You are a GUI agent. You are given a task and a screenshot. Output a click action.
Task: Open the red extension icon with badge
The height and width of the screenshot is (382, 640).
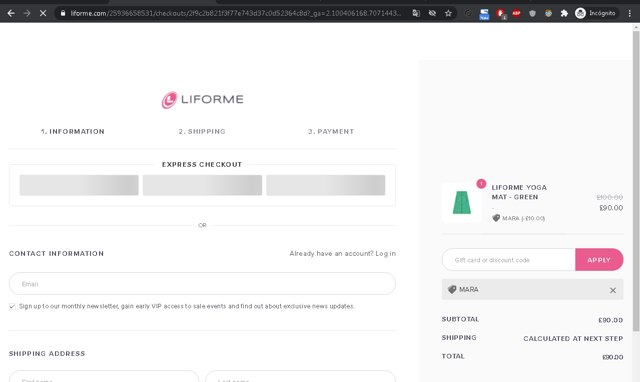coord(500,14)
